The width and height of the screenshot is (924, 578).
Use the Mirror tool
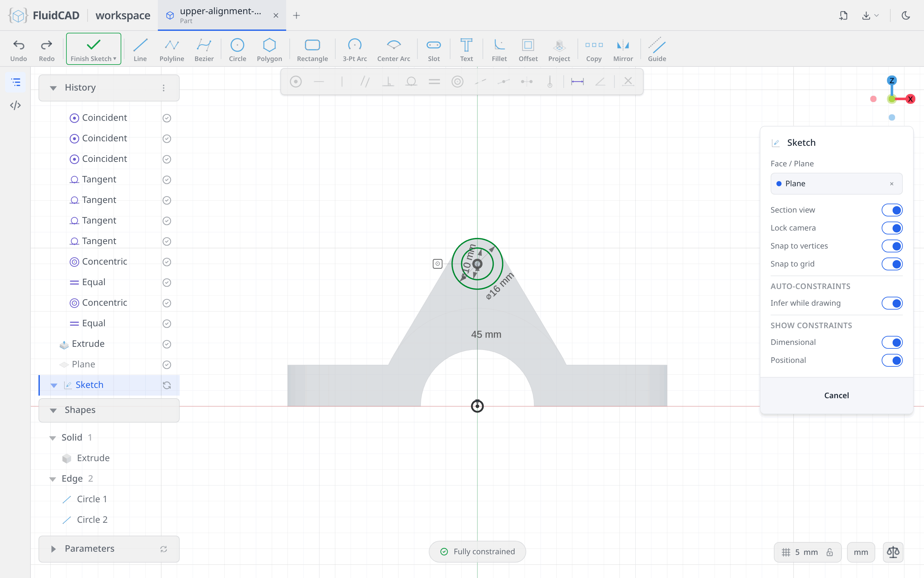623,49
